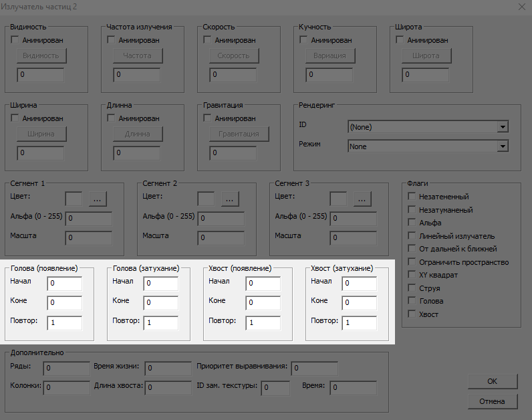Close the Излучатель частиц 2 dialog
The height and width of the screenshot is (420, 532).
click(522, 7)
